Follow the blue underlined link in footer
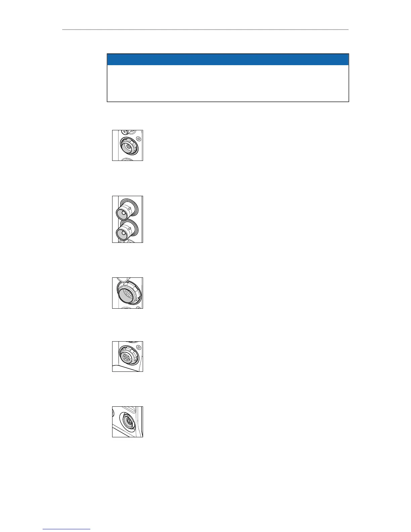 pyautogui.click(x=67, y=529)
